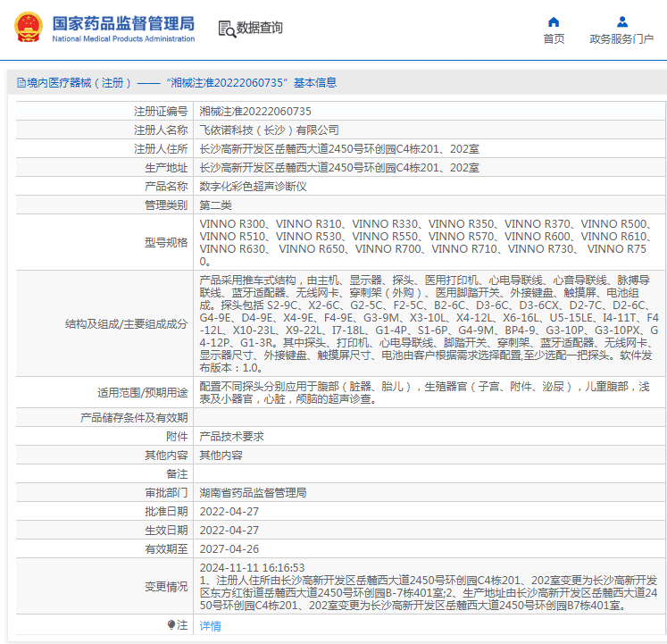This screenshot has height=644, width=667.
Task: Click the national emblem logo
Action: 29,27
